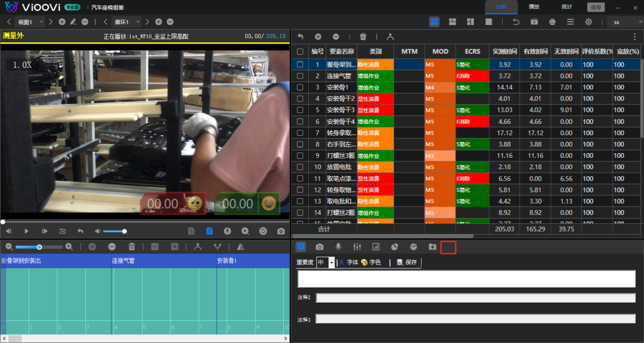Check the checkbox for row 14 打螺丝2颗
This screenshot has width=644, height=343.
[x=300, y=213]
